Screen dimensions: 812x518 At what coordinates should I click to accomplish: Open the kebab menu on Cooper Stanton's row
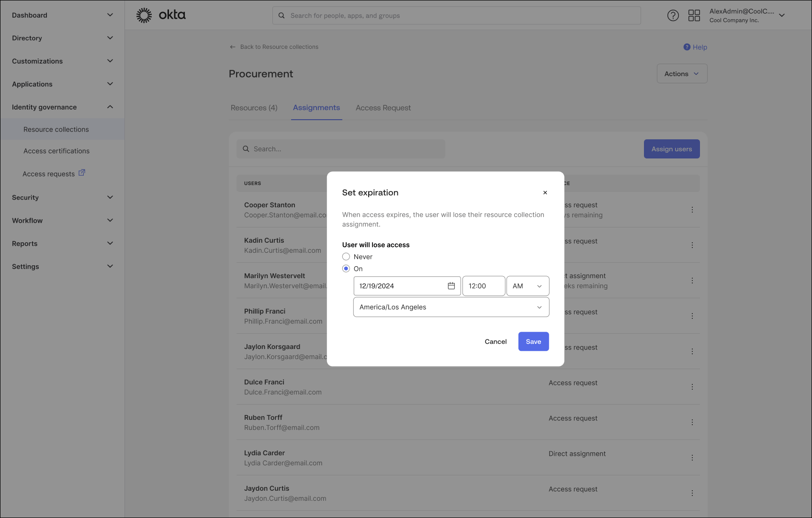(x=692, y=210)
